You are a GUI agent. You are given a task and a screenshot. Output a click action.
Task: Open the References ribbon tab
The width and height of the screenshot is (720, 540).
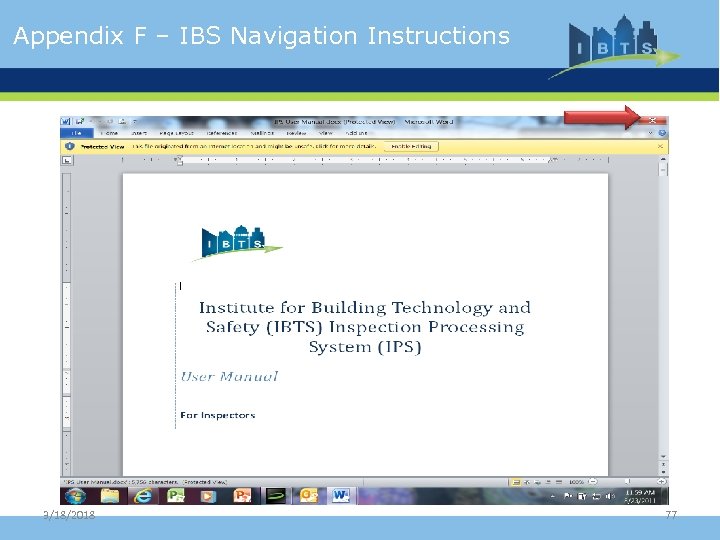(x=222, y=133)
